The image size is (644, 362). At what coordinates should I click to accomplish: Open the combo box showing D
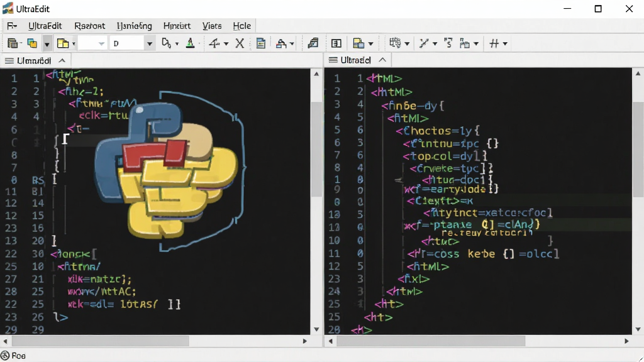132,43
